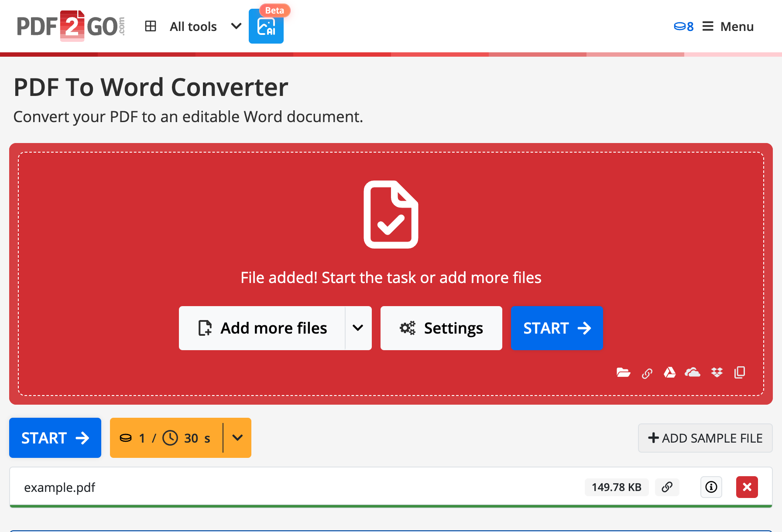Import file from Google Drive

pos(669,372)
